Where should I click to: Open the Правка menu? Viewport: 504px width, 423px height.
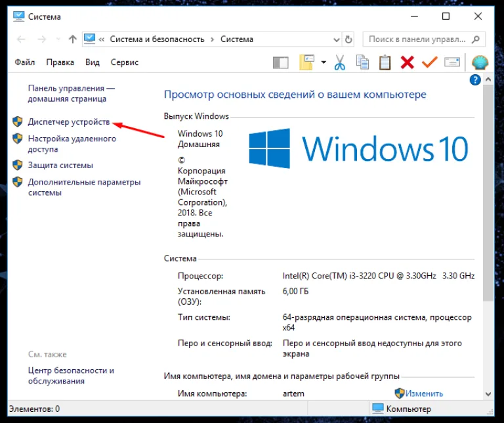tap(60, 62)
